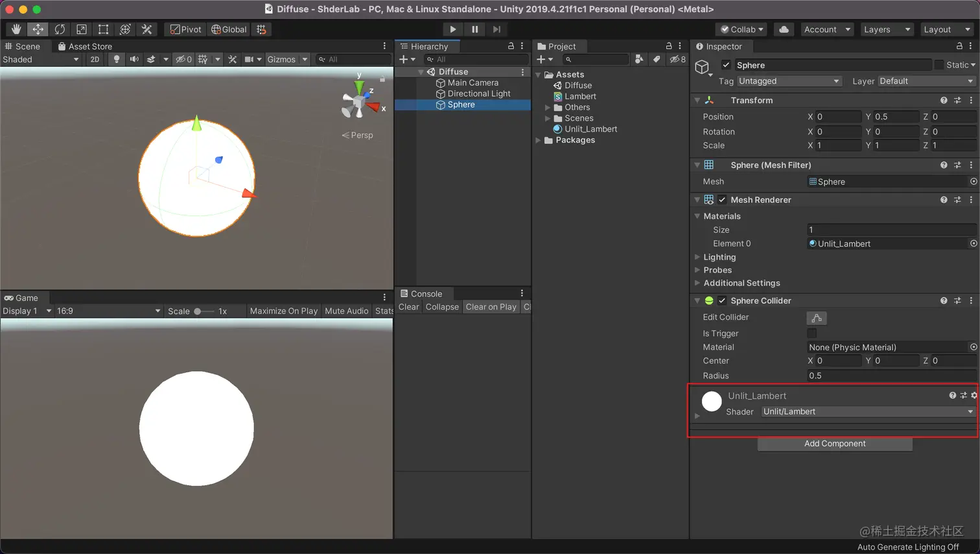
Task: Open the Layer dropdown showing Default
Action: pyautogui.click(x=927, y=81)
